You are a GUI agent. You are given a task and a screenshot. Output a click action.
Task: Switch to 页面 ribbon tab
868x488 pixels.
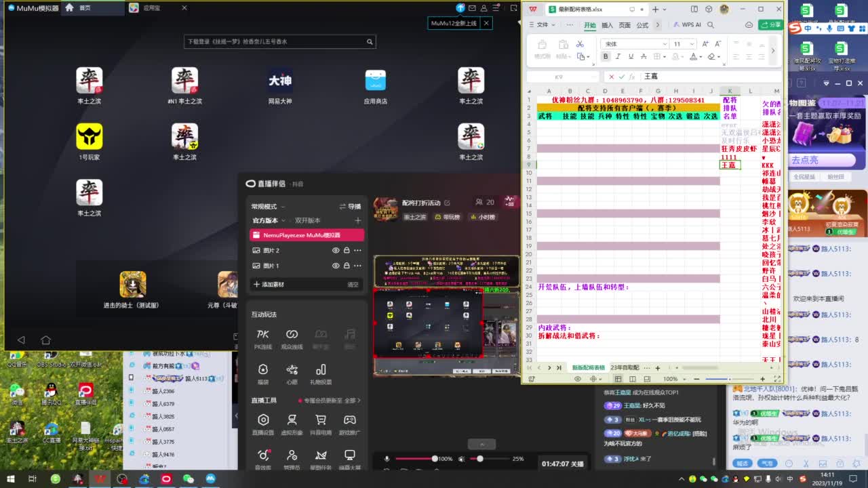coord(624,25)
